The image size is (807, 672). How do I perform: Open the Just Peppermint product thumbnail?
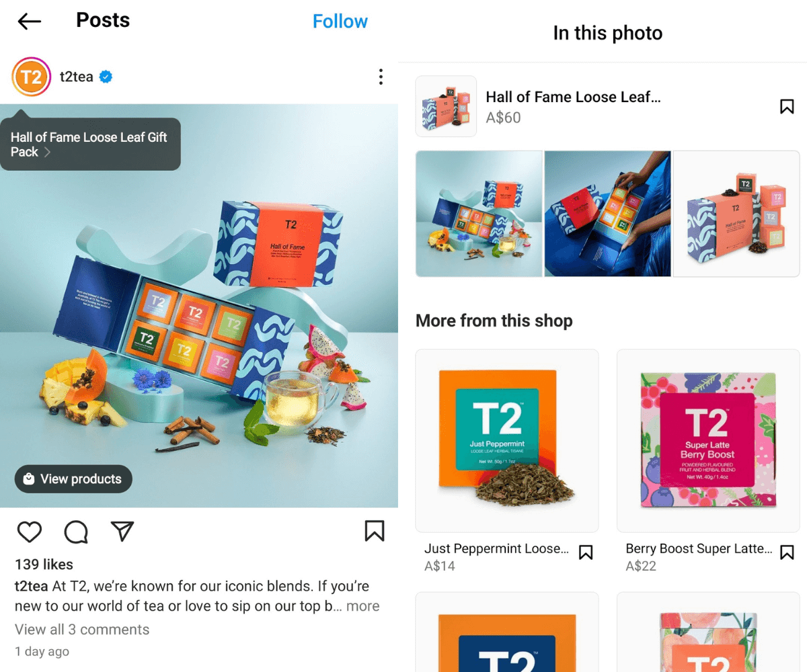[x=507, y=441]
